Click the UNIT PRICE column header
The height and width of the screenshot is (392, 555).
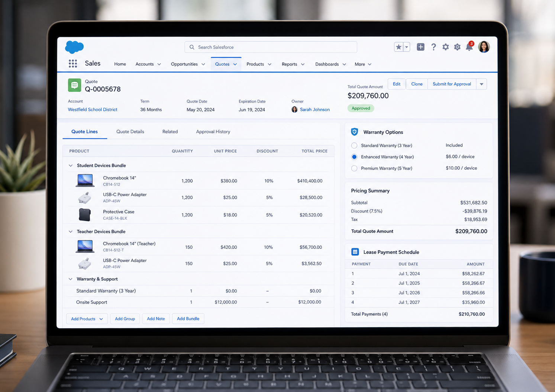pyautogui.click(x=225, y=151)
